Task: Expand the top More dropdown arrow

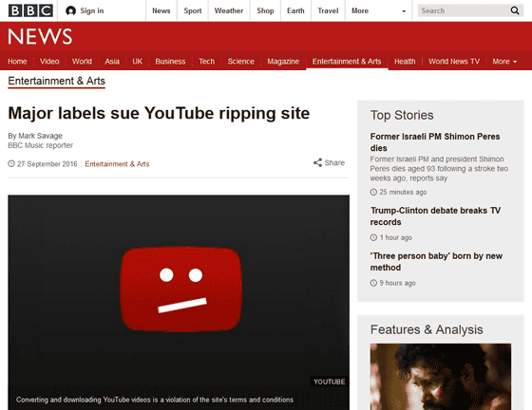Action: pos(404,11)
